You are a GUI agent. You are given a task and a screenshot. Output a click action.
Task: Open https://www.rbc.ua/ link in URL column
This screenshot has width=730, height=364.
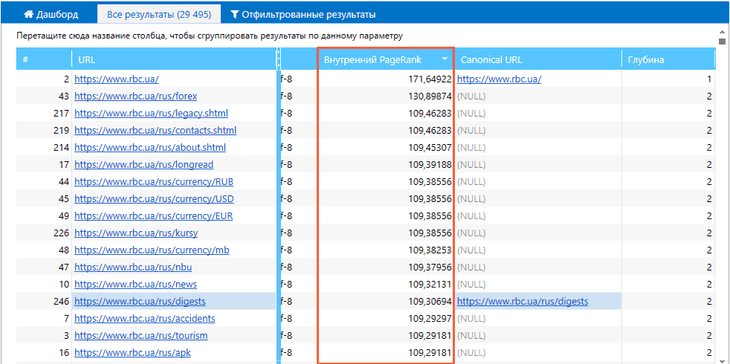[x=116, y=79]
